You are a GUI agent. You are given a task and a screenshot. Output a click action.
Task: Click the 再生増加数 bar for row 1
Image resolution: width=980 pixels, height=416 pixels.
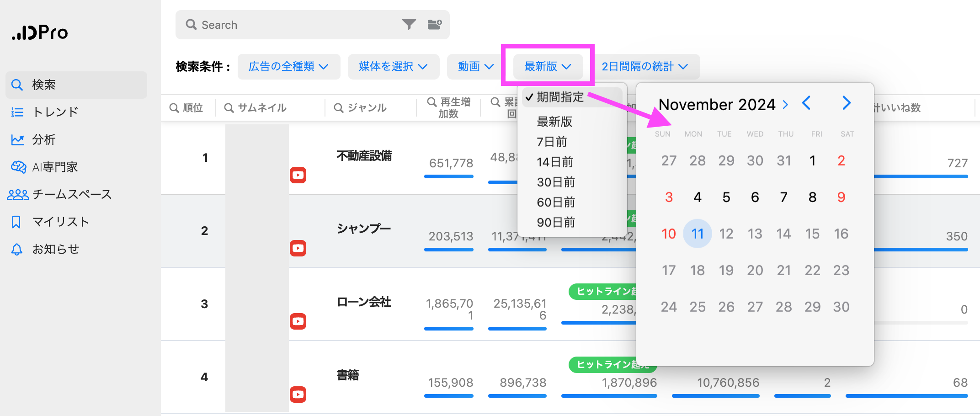448,176
